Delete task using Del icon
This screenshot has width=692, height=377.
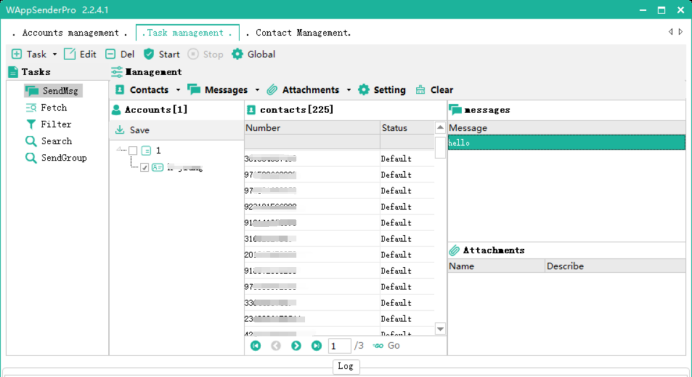pyautogui.click(x=110, y=54)
